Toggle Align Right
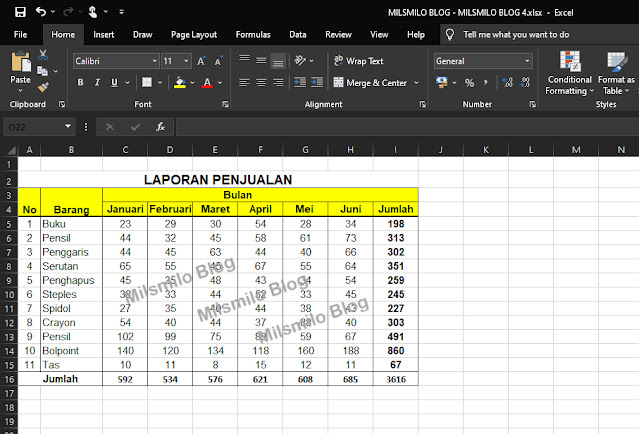Viewport: 639px width, 434px height. [278, 83]
